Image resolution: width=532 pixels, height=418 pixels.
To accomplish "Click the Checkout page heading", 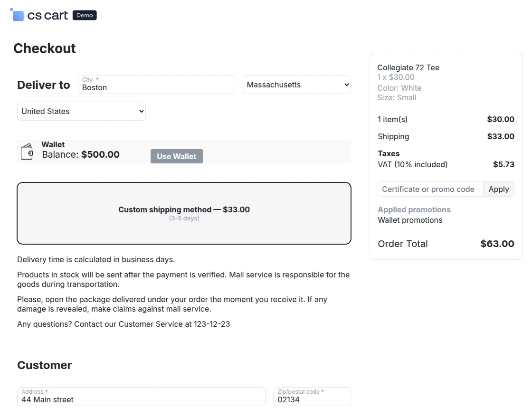I will coord(45,48).
